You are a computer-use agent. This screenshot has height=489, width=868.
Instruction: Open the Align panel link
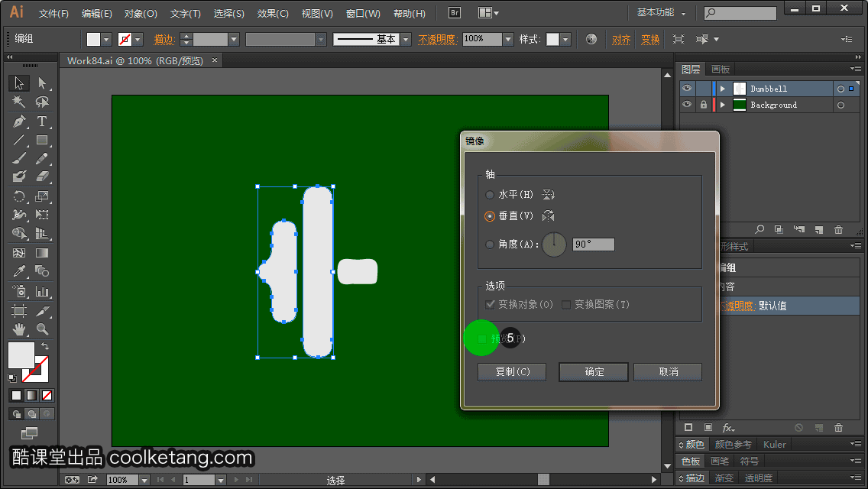click(621, 39)
